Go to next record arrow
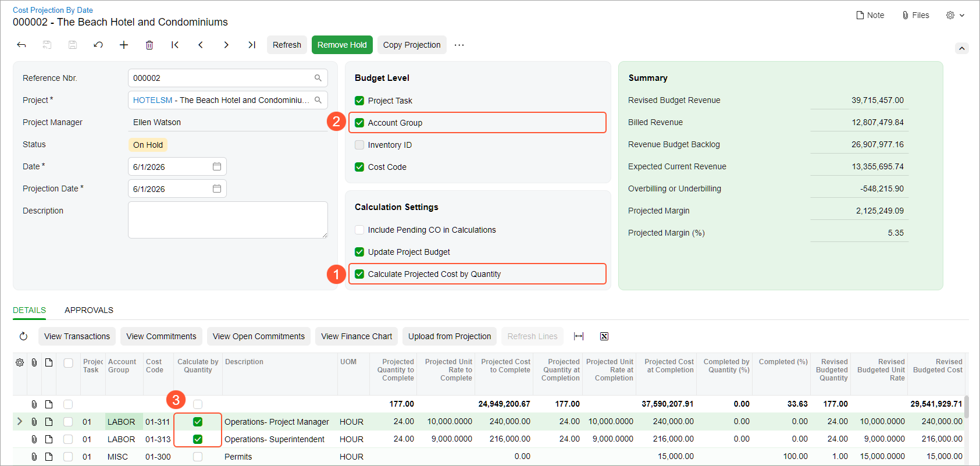 [x=226, y=45]
